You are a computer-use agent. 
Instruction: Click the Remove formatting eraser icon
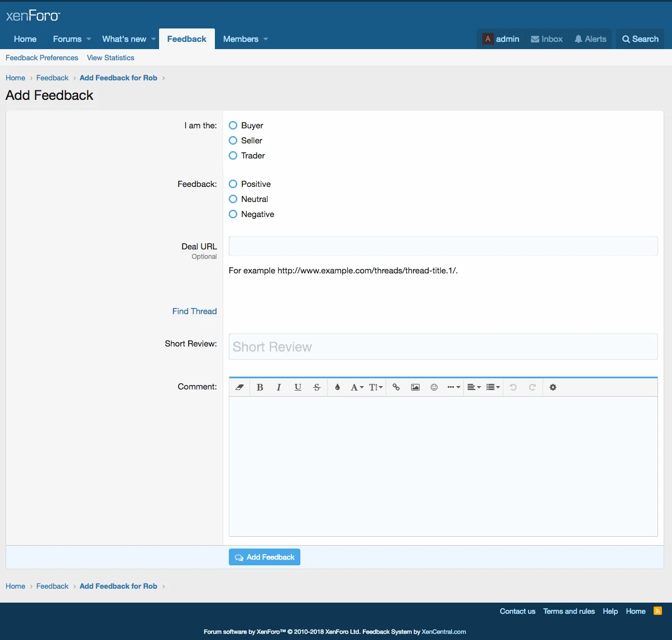click(239, 387)
